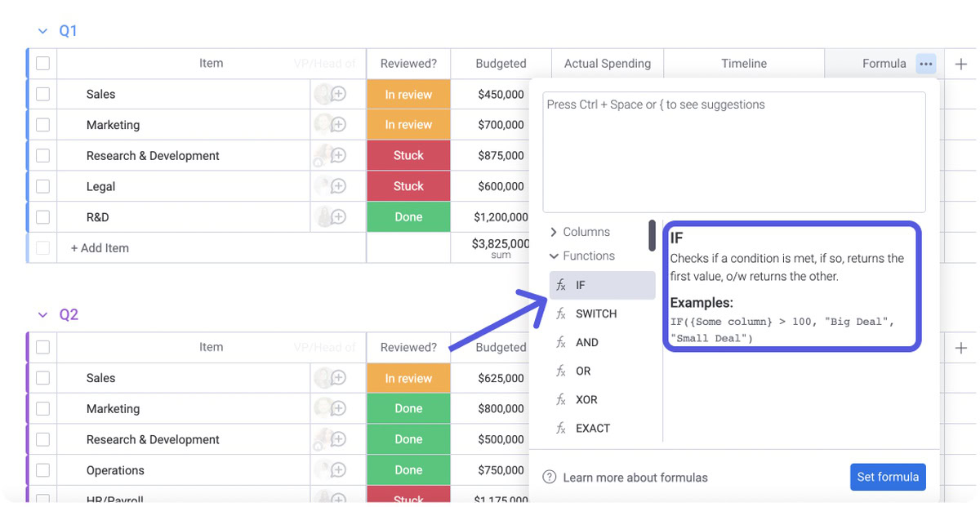This screenshot has height=507, width=980.
Task: Expand the Columns section in formula panel
Action: click(555, 233)
